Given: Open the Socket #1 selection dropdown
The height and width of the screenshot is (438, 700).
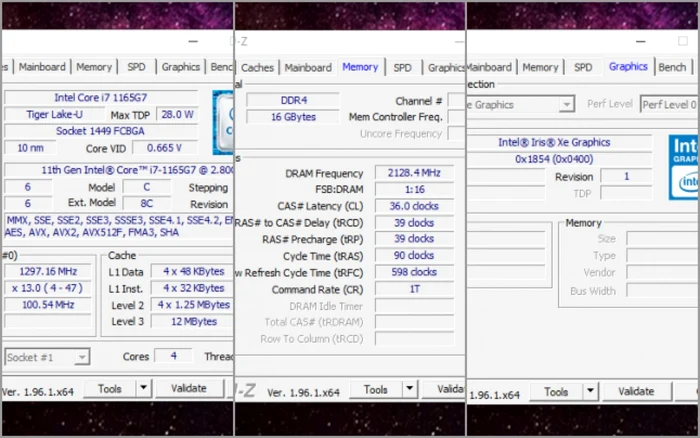Looking at the screenshot, I should pos(47,357).
